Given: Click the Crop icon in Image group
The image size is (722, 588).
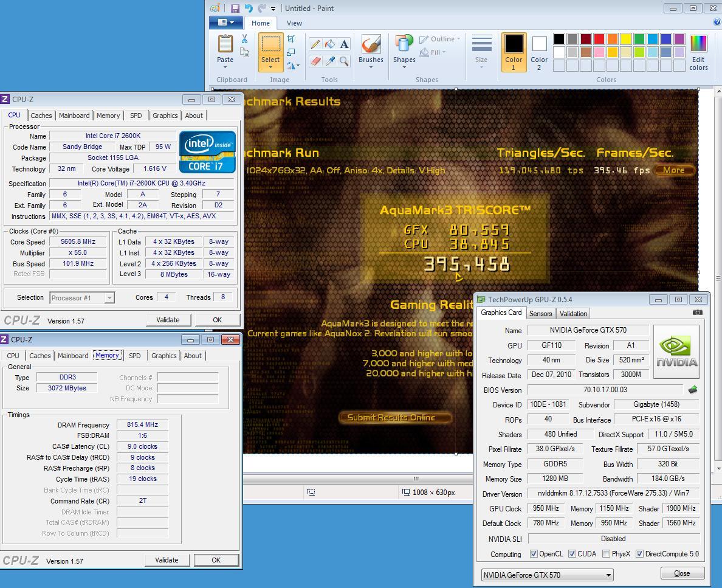Looking at the screenshot, I should [291, 39].
